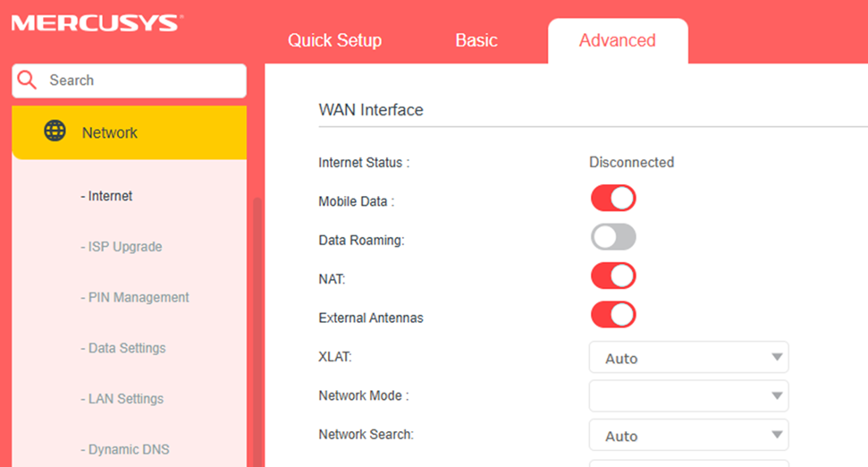Image resolution: width=868 pixels, height=467 pixels.
Task: Turn off the NAT toggle
Action: 613,276
